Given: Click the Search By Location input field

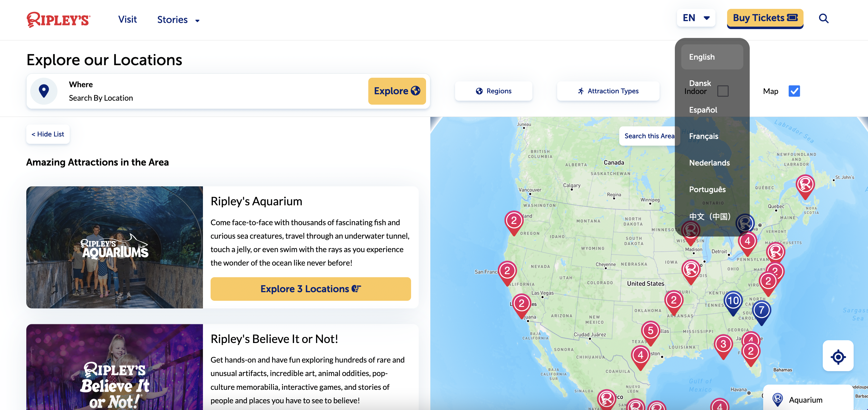Looking at the screenshot, I should (216, 98).
